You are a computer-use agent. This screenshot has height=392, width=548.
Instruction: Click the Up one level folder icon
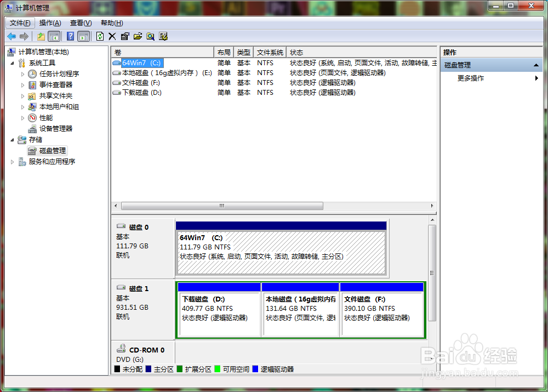[x=41, y=36]
